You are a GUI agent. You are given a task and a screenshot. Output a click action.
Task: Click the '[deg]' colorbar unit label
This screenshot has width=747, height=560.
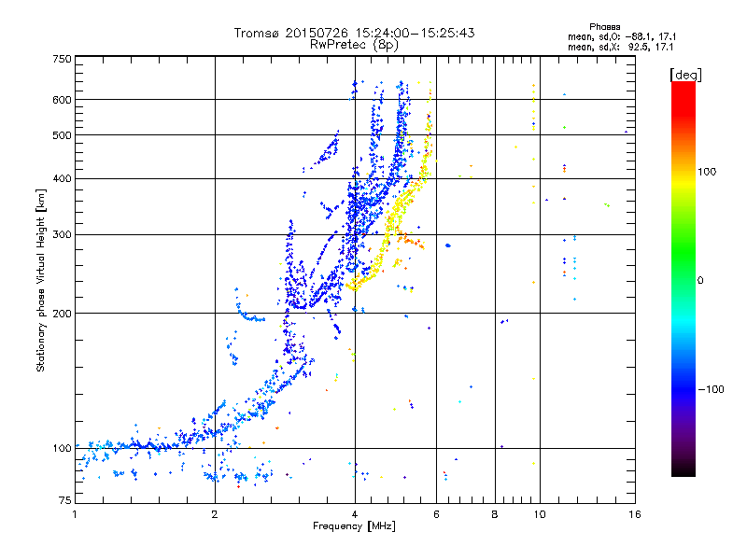(685, 75)
